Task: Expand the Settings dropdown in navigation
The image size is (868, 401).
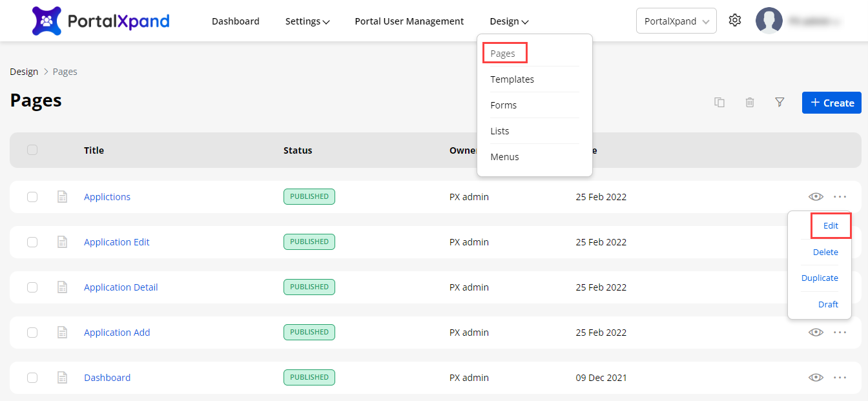Action: click(x=307, y=21)
